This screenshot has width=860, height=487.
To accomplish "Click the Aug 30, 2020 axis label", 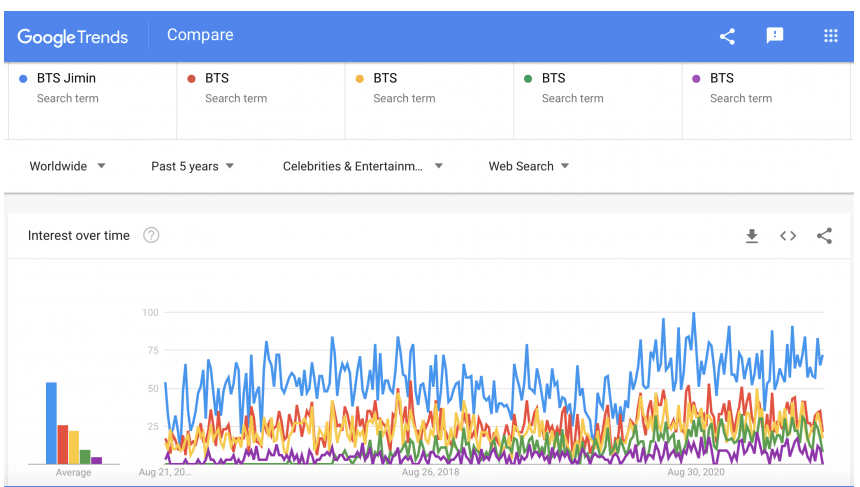I will (x=696, y=472).
